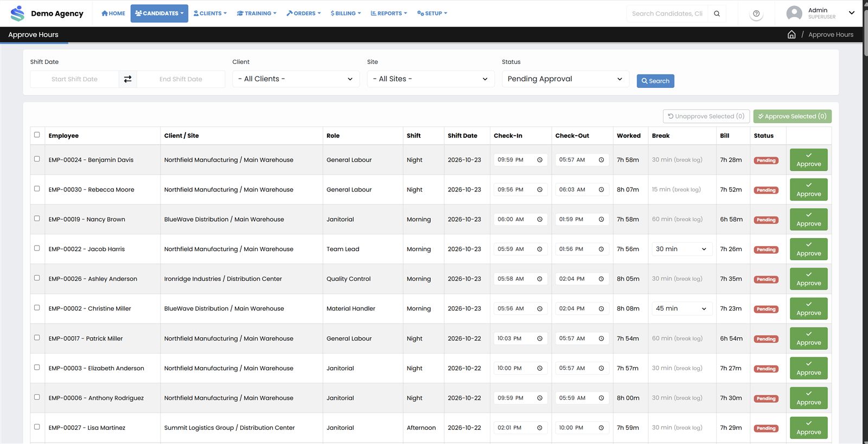The height and width of the screenshot is (444, 868).
Task: Tick the checkbox for Benjamin Davis
Action: (37, 159)
